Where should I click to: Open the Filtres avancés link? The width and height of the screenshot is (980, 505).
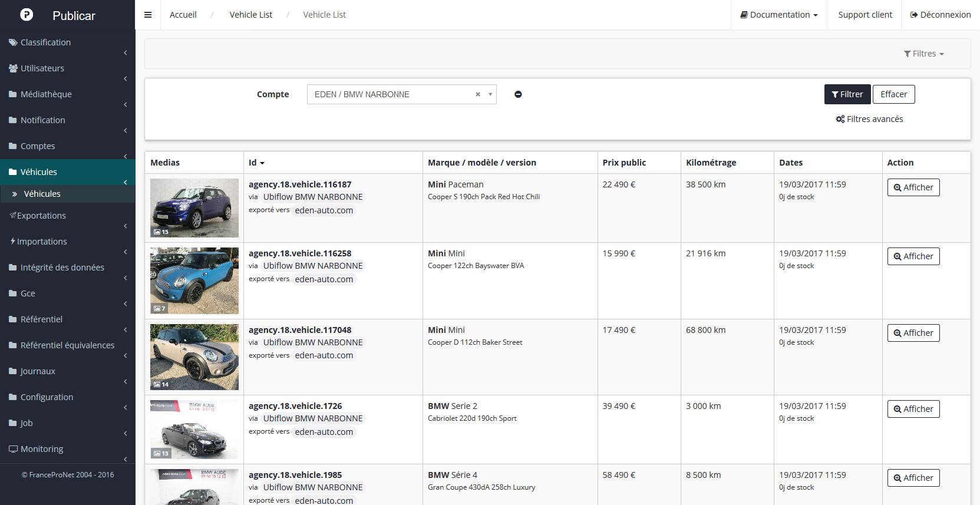[x=869, y=119]
